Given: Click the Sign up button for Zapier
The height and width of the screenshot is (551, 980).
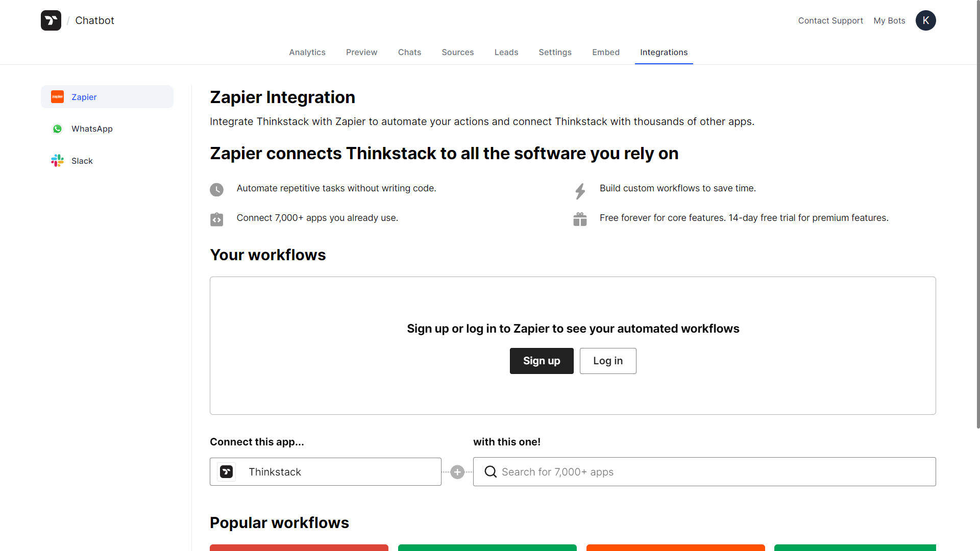Looking at the screenshot, I should pyautogui.click(x=541, y=361).
